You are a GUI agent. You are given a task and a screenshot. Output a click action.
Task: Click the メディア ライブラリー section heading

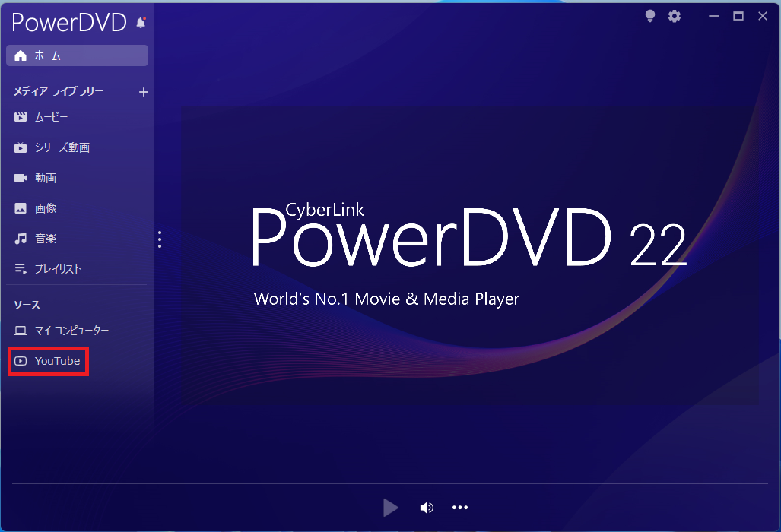coord(59,91)
